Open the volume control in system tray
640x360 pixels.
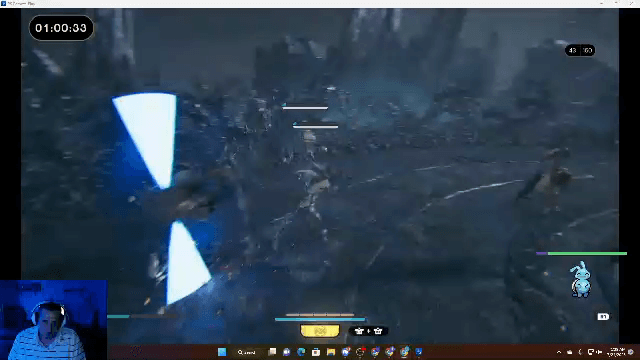point(600,352)
